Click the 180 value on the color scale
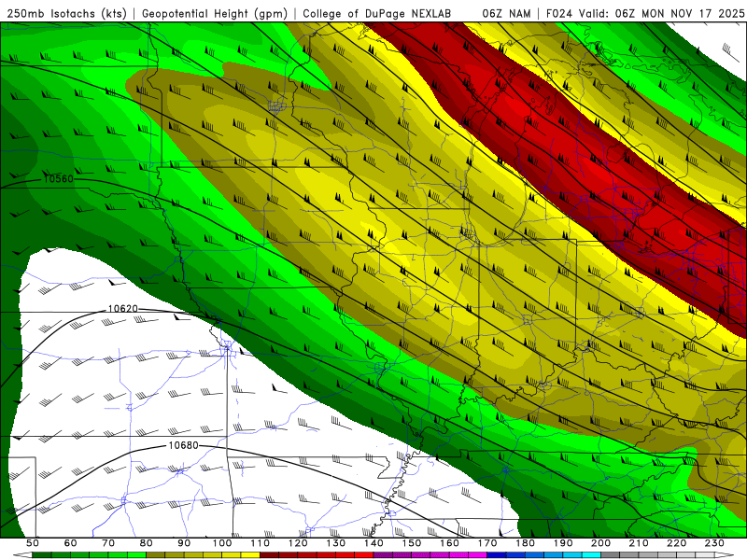 (x=525, y=543)
